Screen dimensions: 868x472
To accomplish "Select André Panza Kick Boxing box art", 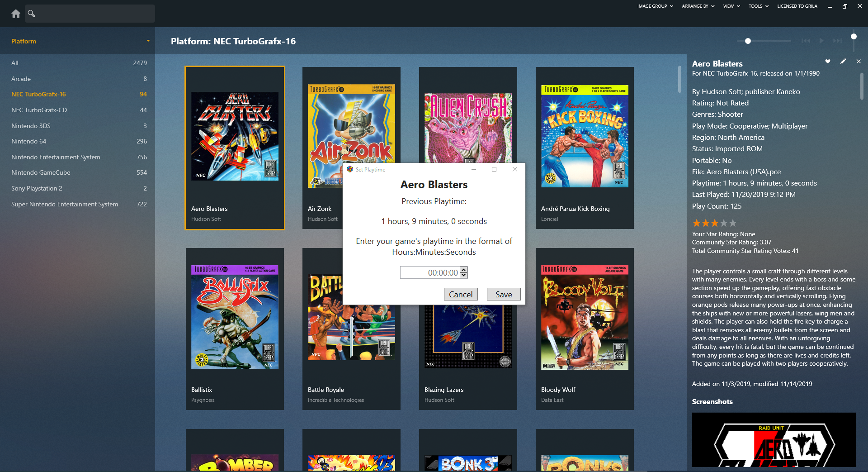I will tap(585, 136).
